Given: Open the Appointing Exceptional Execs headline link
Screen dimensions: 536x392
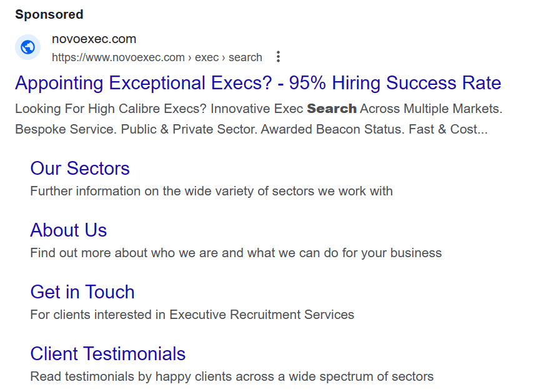Looking at the screenshot, I should (258, 83).
